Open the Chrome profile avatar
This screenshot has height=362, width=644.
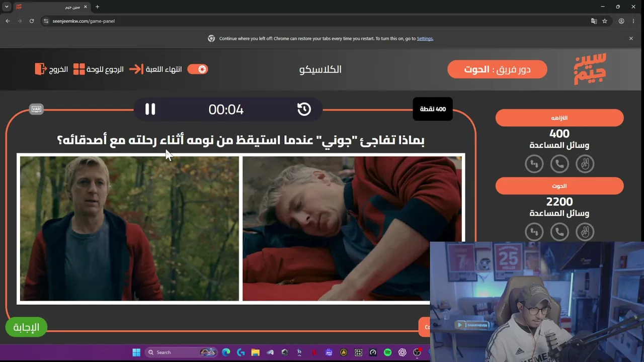coord(621,21)
